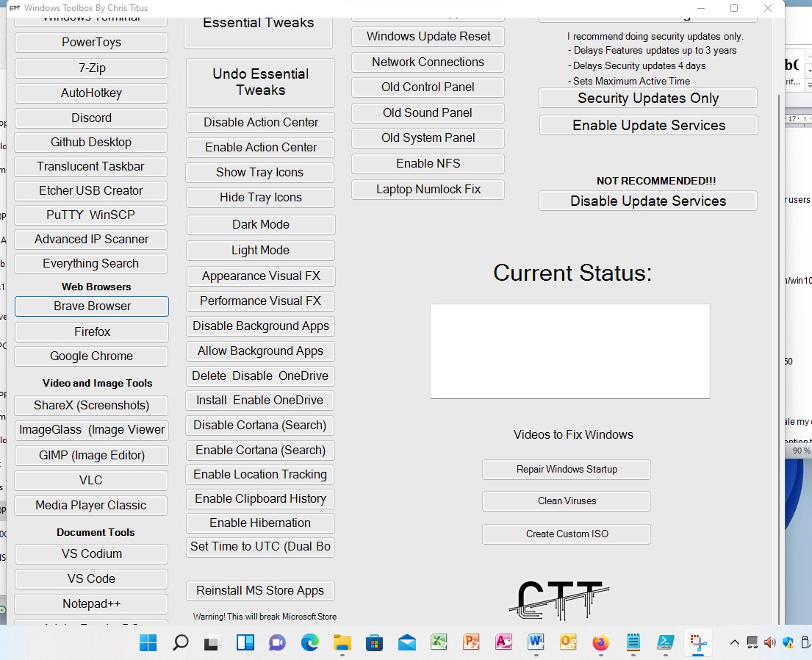This screenshot has height=660, width=812.
Task: Install AutoHotkey
Action: (x=91, y=93)
